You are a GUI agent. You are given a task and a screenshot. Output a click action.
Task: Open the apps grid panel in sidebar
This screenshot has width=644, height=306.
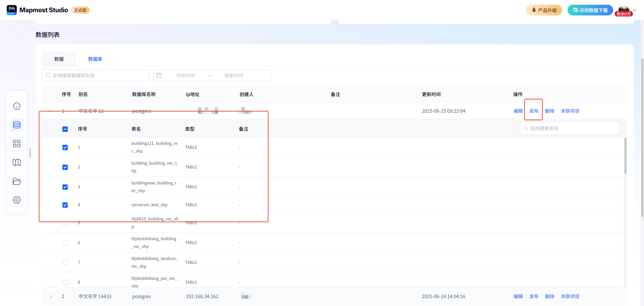pos(16,143)
